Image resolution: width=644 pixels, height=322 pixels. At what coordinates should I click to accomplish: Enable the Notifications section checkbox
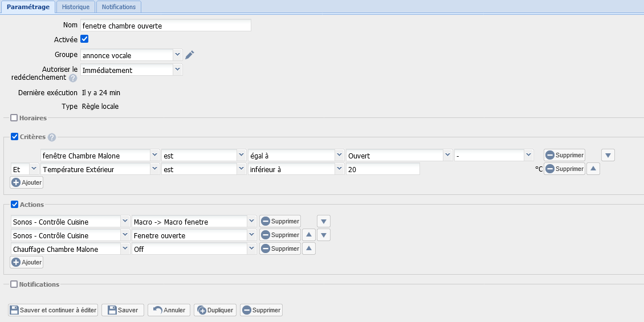(x=14, y=284)
